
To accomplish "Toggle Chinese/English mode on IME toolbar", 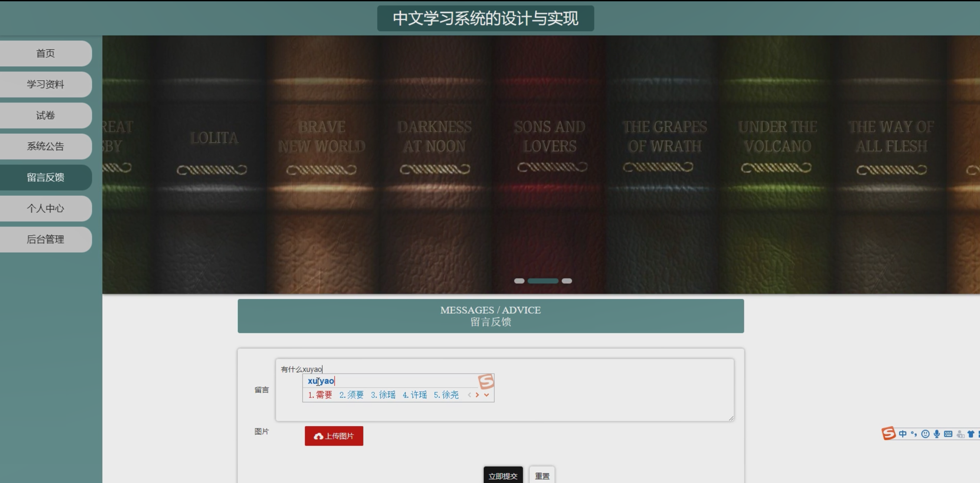I will coord(903,434).
